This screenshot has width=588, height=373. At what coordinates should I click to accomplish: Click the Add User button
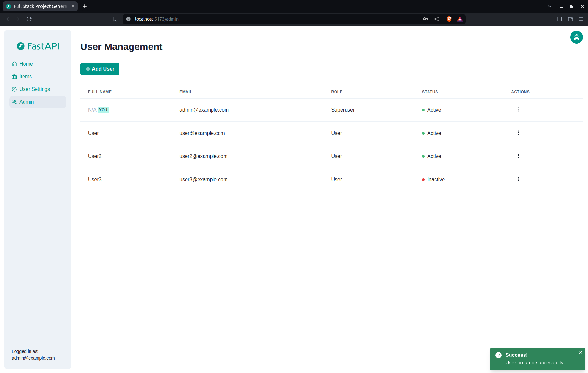coord(100,69)
